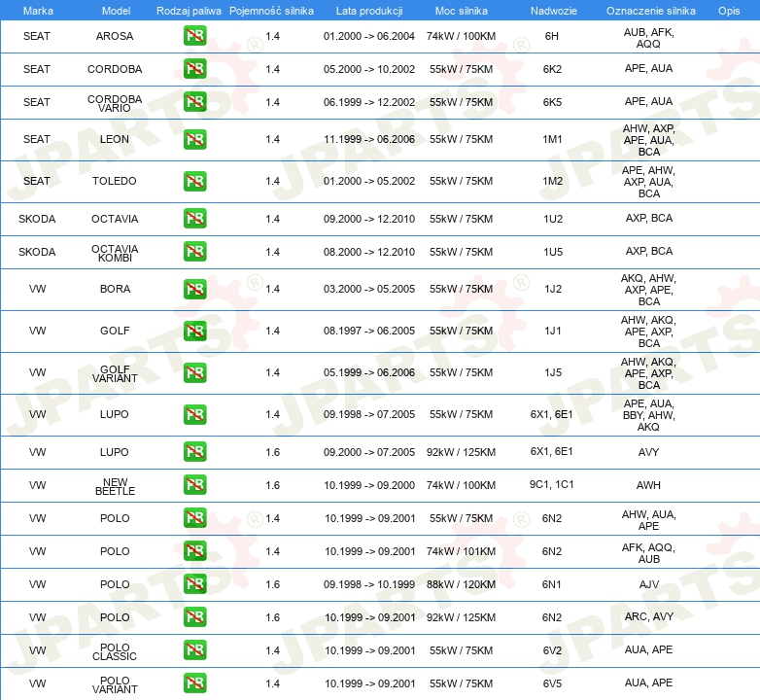Click the fuel icon in the SEAT AROSA row
The height and width of the screenshot is (700, 760).
point(194,36)
